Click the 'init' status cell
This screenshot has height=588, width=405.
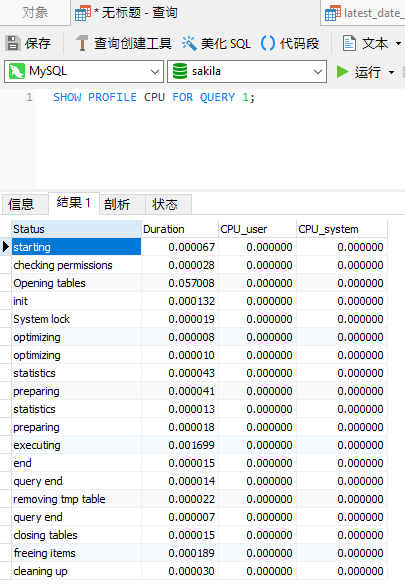click(x=76, y=301)
